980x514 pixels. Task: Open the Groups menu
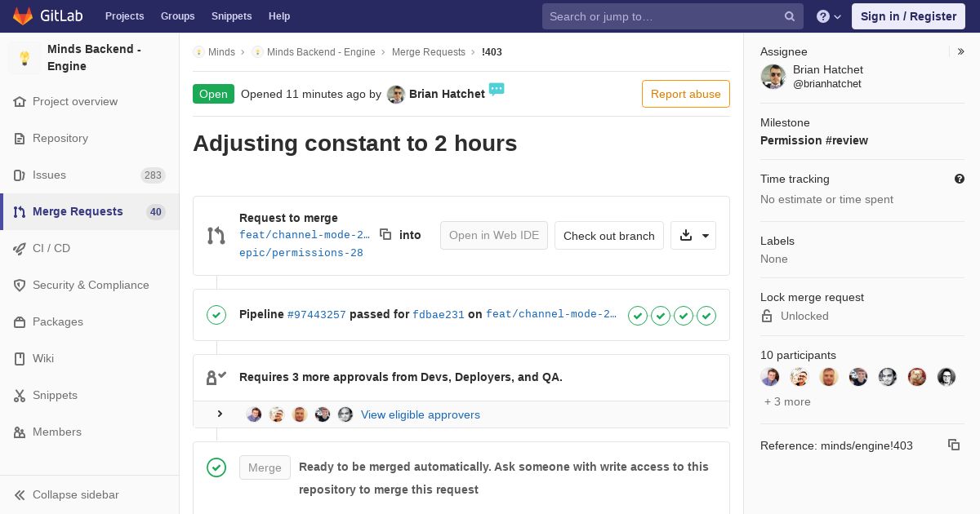pos(178,16)
